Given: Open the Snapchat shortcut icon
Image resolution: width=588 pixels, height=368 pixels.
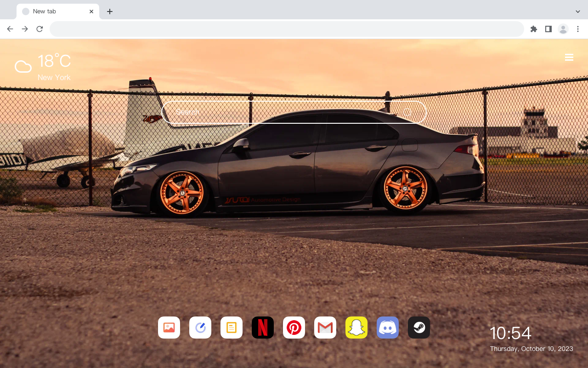Looking at the screenshot, I should pyautogui.click(x=356, y=328).
